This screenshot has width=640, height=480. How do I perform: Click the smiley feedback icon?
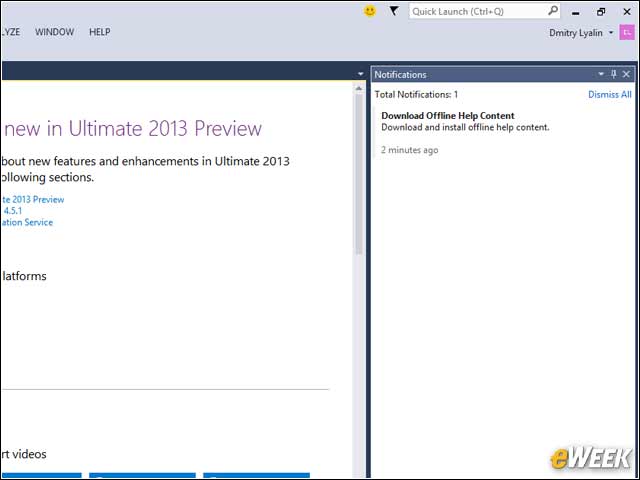[370, 11]
